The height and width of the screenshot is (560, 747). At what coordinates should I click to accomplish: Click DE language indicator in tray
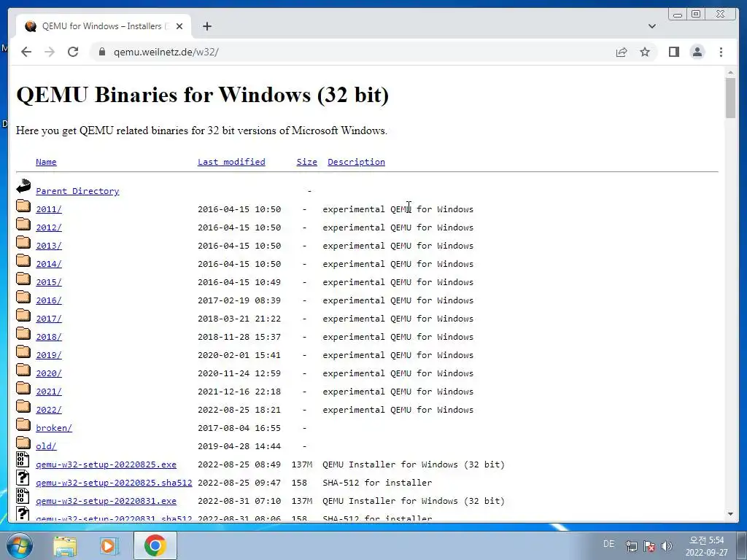pyautogui.click(x=609, y=544)
